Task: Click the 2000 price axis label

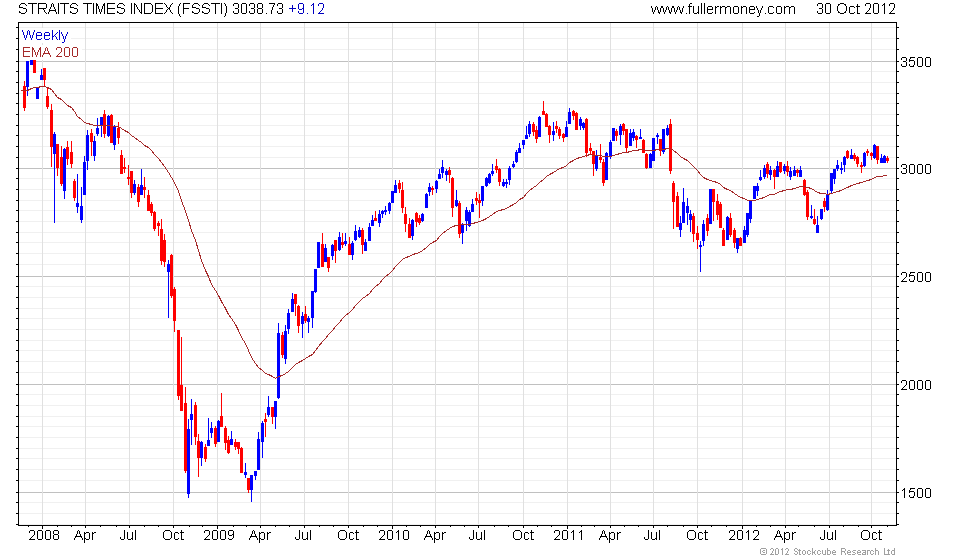Action: [916, 385]
